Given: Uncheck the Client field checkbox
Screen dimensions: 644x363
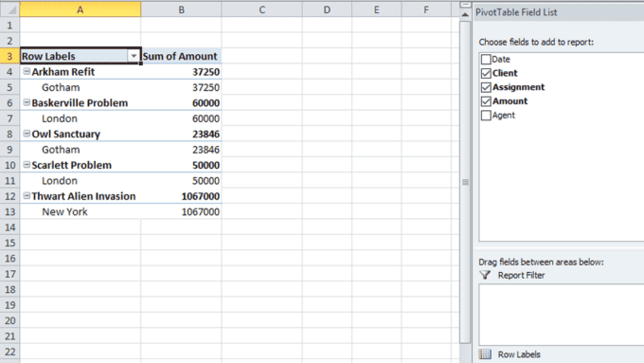Looking at the screenshot, I should [486, 73].
